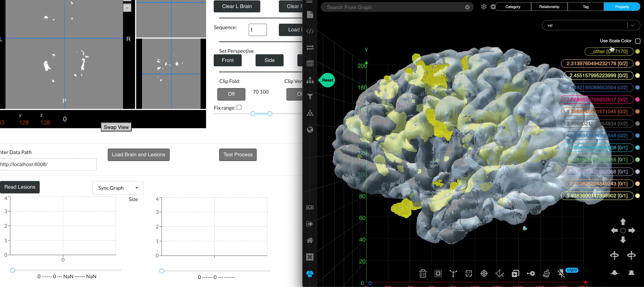Click the VR goggles icon in sidebar
644x287 pixels.
tap(310, 207)
